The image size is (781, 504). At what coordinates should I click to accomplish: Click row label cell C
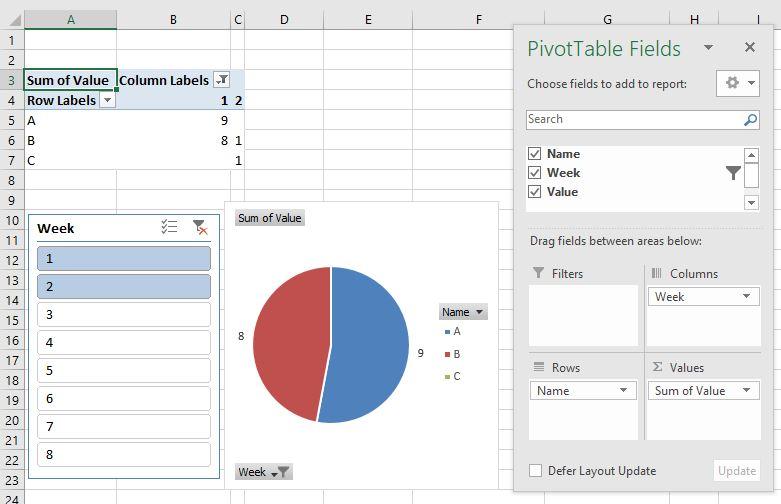click(x=70, y=160)
